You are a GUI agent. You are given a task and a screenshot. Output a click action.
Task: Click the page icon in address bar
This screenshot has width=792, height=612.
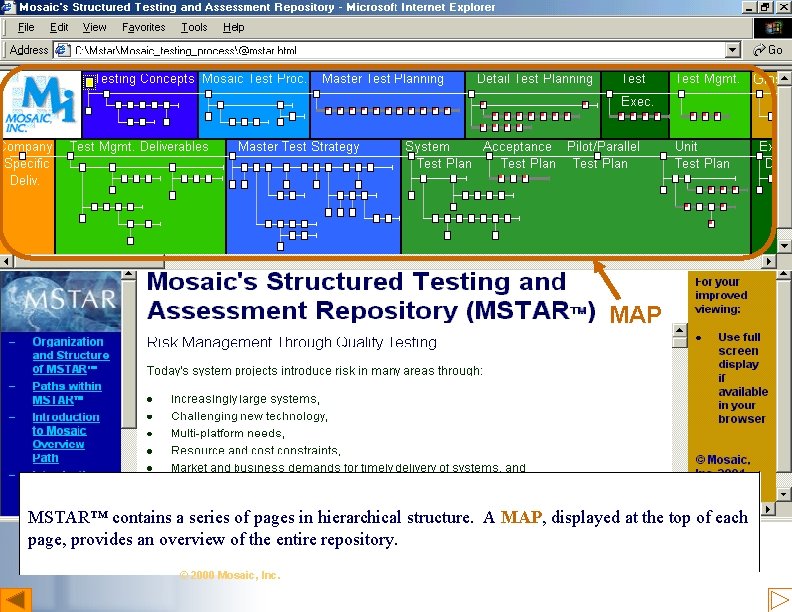click(62, 50)
